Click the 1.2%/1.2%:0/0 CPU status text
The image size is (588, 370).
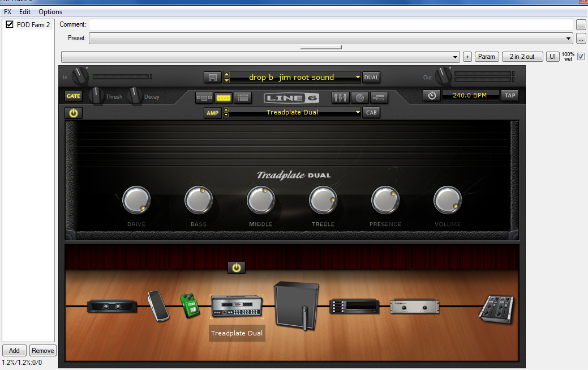22,363
